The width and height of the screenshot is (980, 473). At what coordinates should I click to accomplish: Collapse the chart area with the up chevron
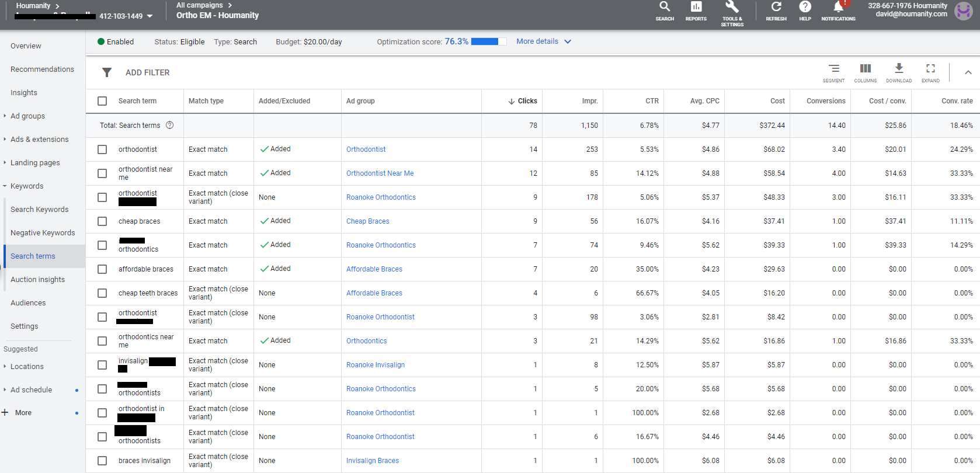click(968, 72)
